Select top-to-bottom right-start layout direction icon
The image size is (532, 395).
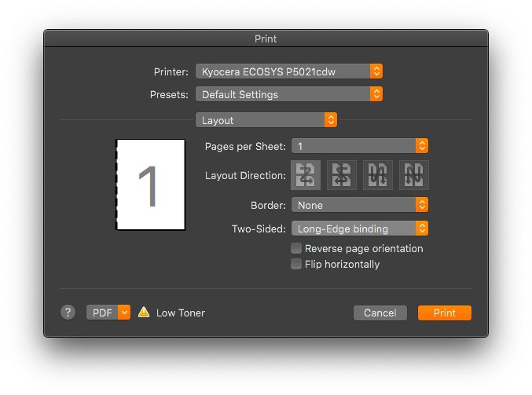click(x=414, y=175)
